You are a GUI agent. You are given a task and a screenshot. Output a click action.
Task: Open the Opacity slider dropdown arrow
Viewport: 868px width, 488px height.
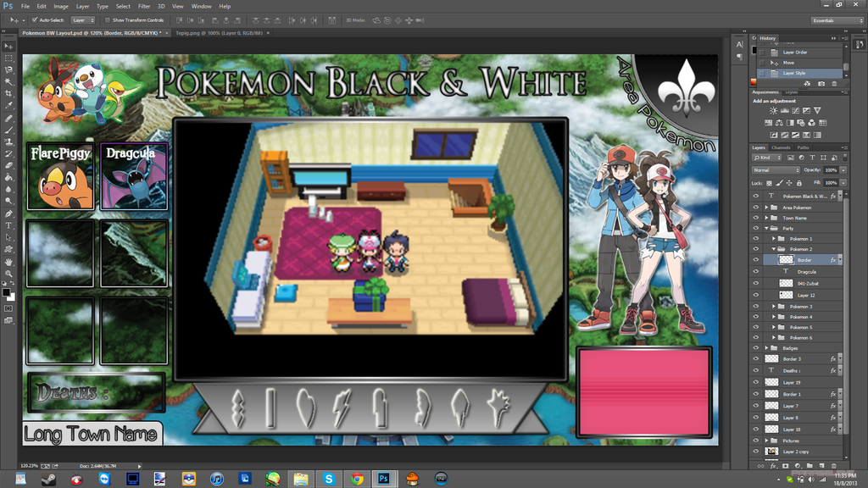click(x=843, y=169)
